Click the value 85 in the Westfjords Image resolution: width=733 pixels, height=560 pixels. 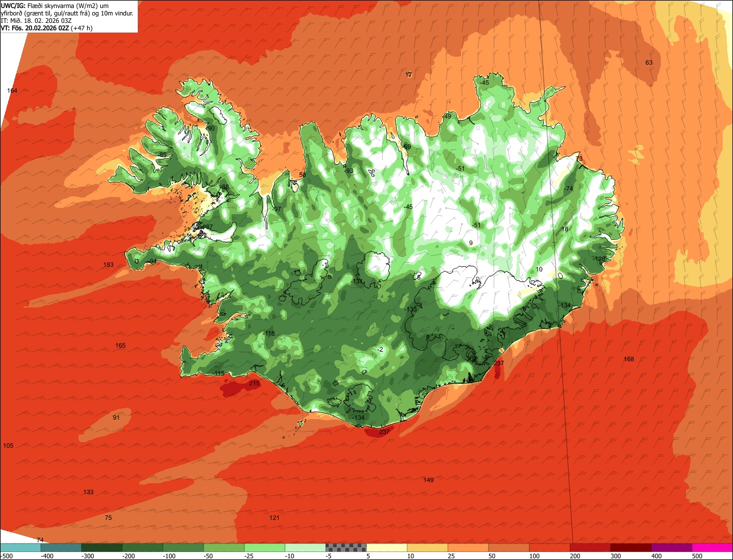coord(163,155)
